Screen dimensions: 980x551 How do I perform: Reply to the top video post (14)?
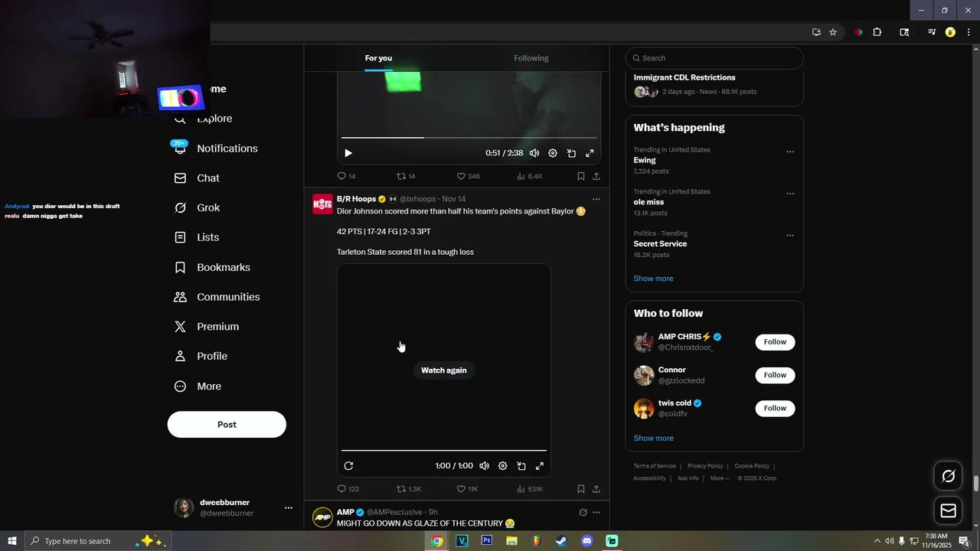click(347, 176)
